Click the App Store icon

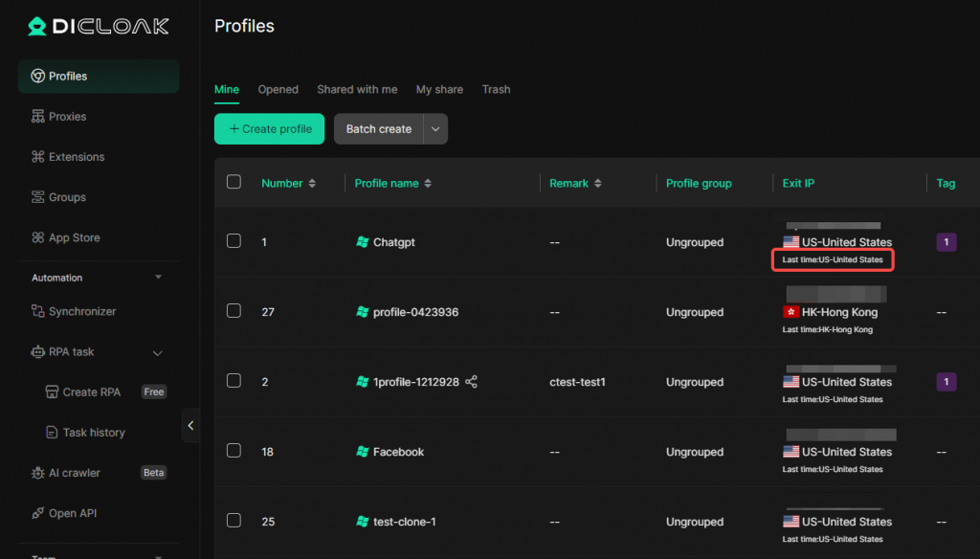[x=37, y=237]
